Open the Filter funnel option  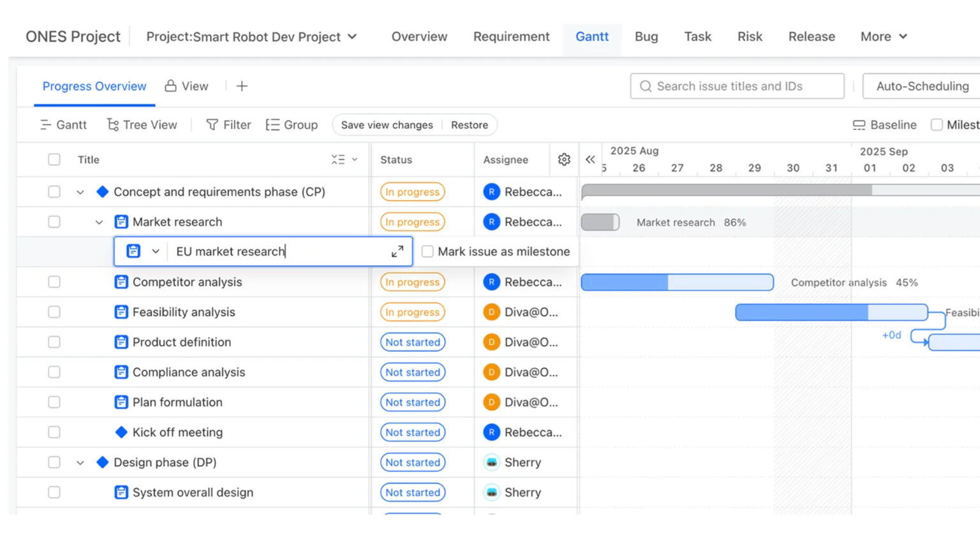point(228,125)
